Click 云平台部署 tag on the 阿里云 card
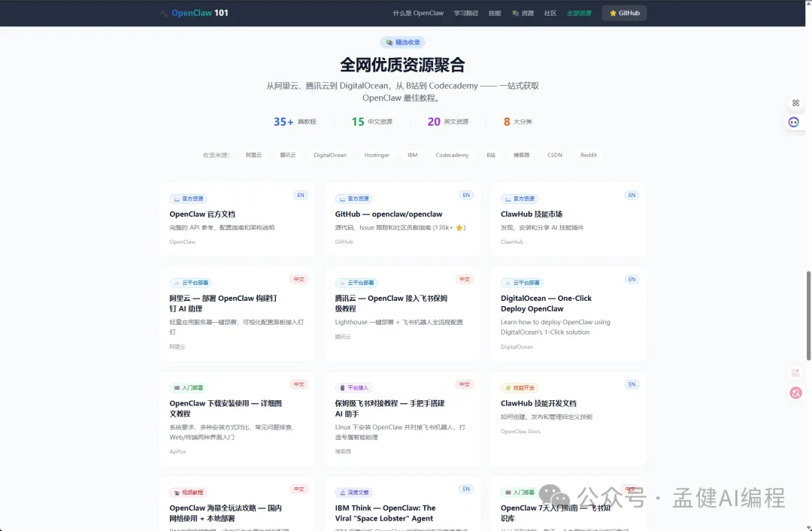The width and height of the screenshot is (812, 531). tap(189, 283)
